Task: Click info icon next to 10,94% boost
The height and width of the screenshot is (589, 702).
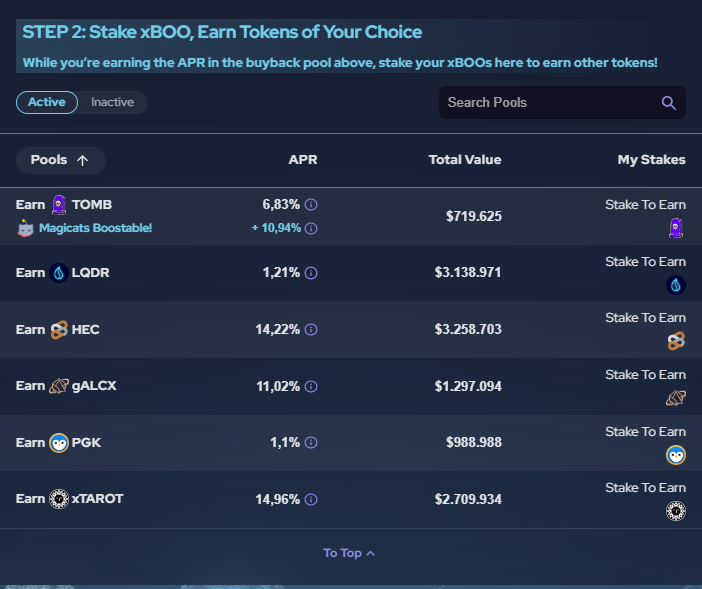Action: coord(311,228)
